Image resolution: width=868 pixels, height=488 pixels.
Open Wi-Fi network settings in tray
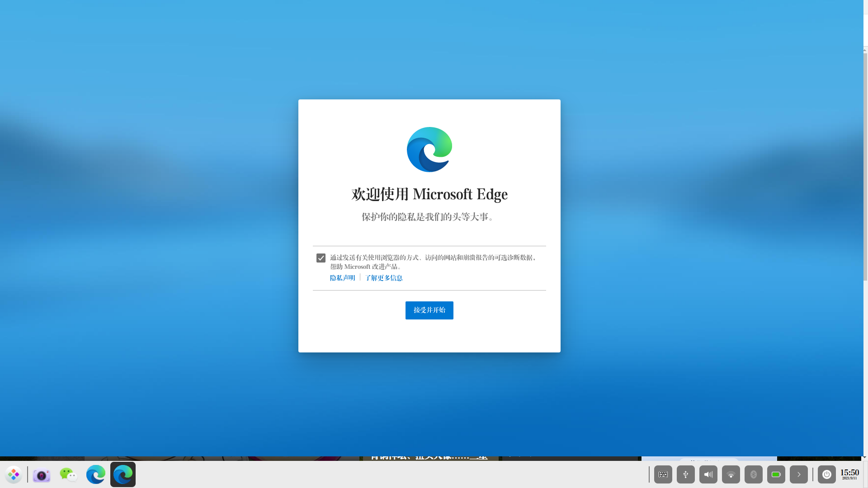point(731,474)
